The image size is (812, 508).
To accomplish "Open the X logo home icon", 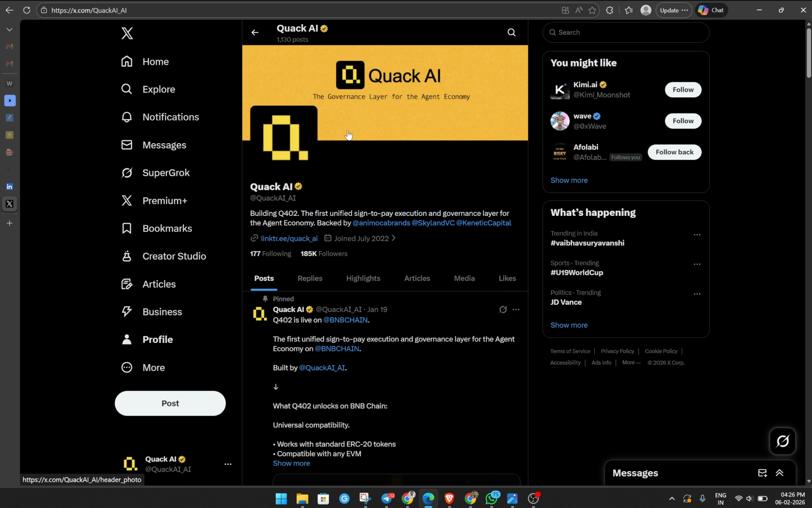I will [x=127, y=33].
